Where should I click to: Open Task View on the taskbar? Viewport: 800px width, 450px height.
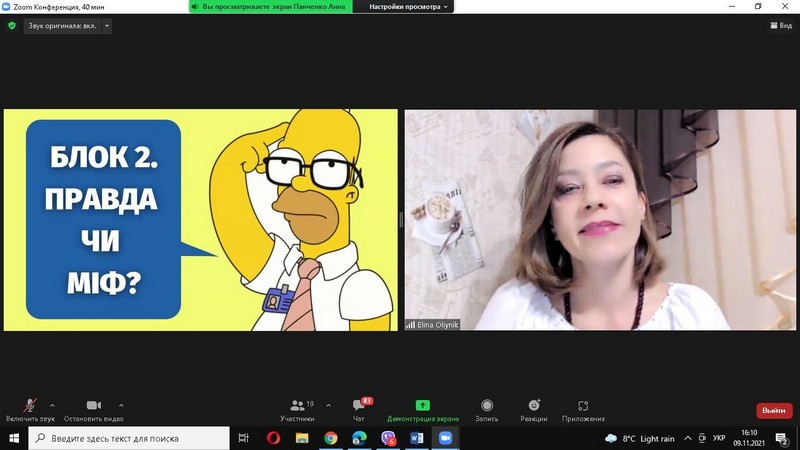point(244,438)
